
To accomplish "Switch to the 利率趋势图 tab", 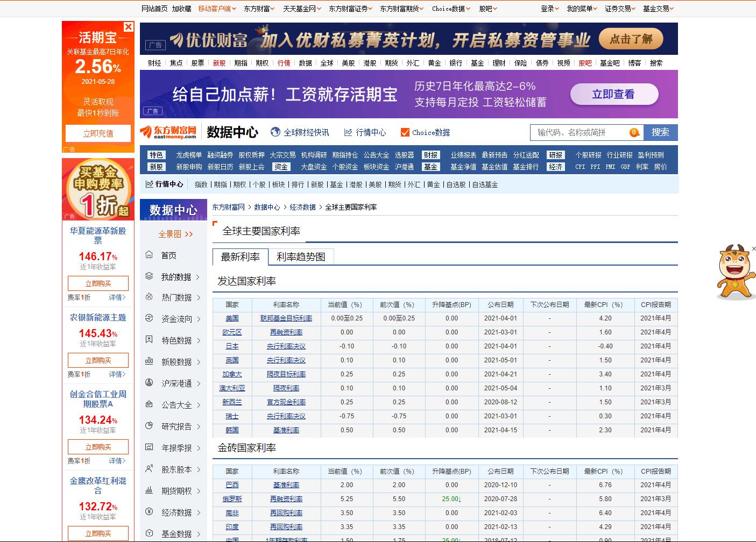I will [301, 257].
